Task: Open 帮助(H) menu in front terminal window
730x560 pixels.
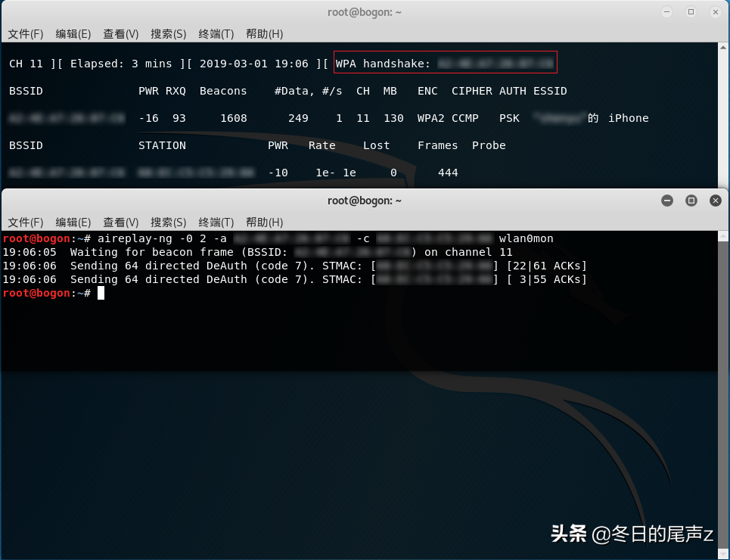Action: (264, 222)
